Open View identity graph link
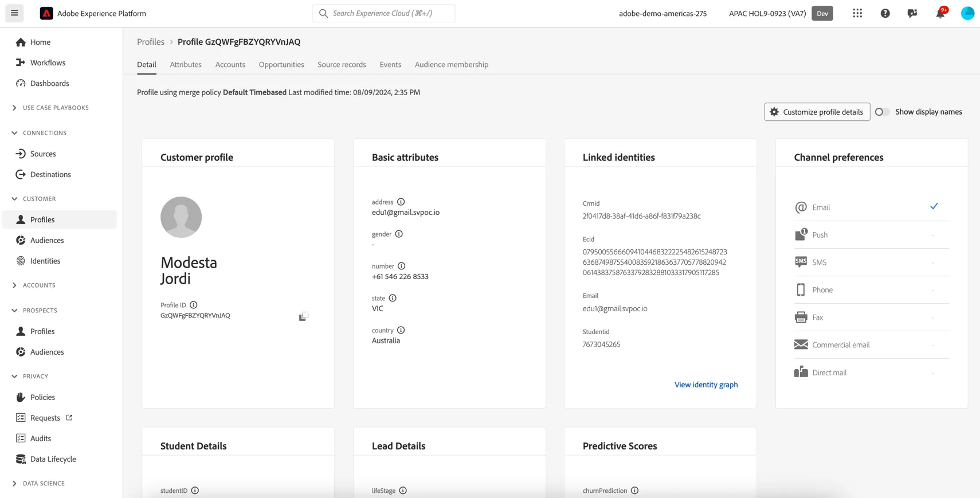Screen dimensions: 980x498 [706, 385]
